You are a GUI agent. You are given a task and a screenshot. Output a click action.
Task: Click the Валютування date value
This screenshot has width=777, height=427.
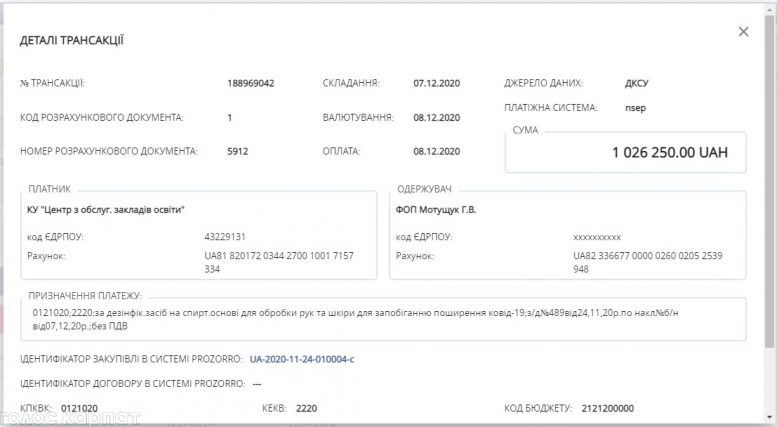tap(436, 117)
